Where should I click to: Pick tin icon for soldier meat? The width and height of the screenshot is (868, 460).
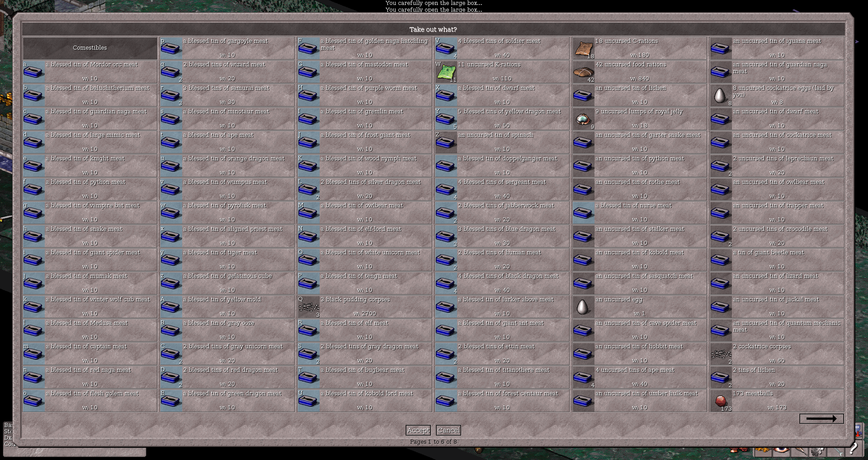446,48
